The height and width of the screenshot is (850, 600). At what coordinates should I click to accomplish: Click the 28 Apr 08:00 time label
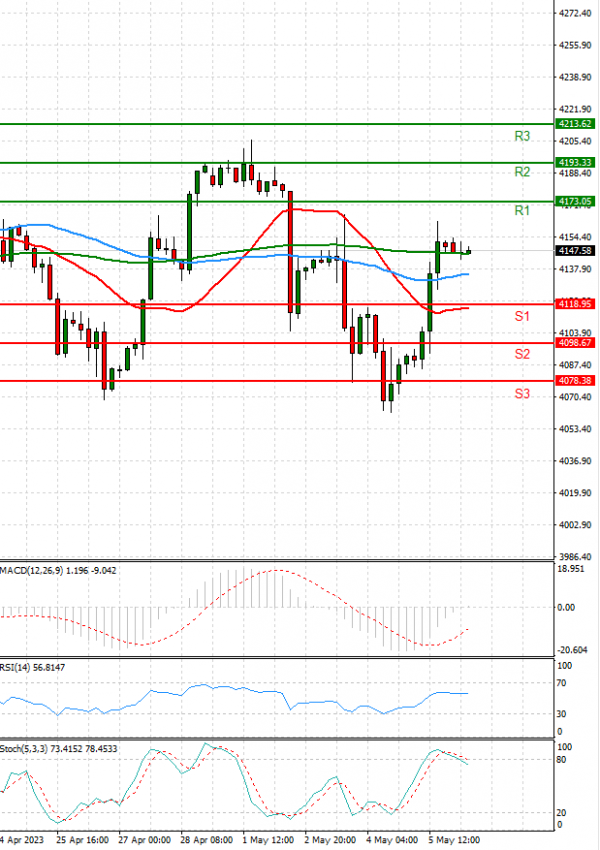[207, 840]
